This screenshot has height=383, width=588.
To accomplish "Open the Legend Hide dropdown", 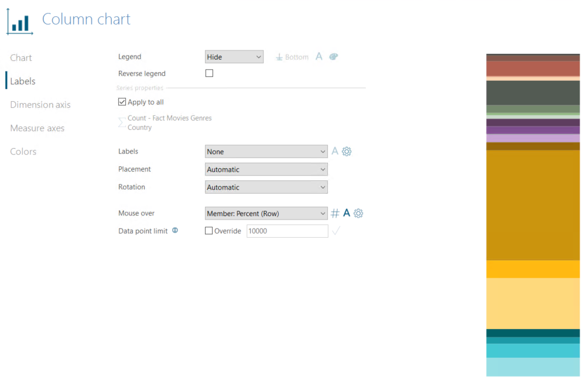I will tap(234, 57).
